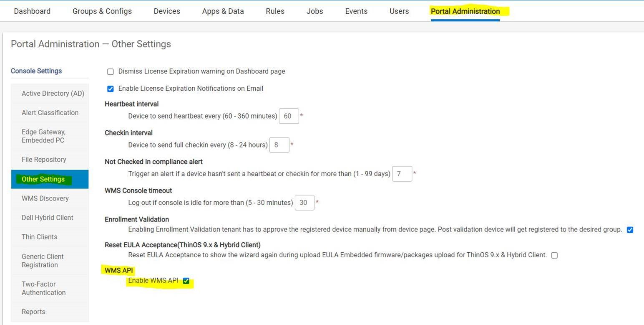Image resolution: width=644 pixels, height=325 pixels.
Task: View the Events page
Action: click(356, 11)
